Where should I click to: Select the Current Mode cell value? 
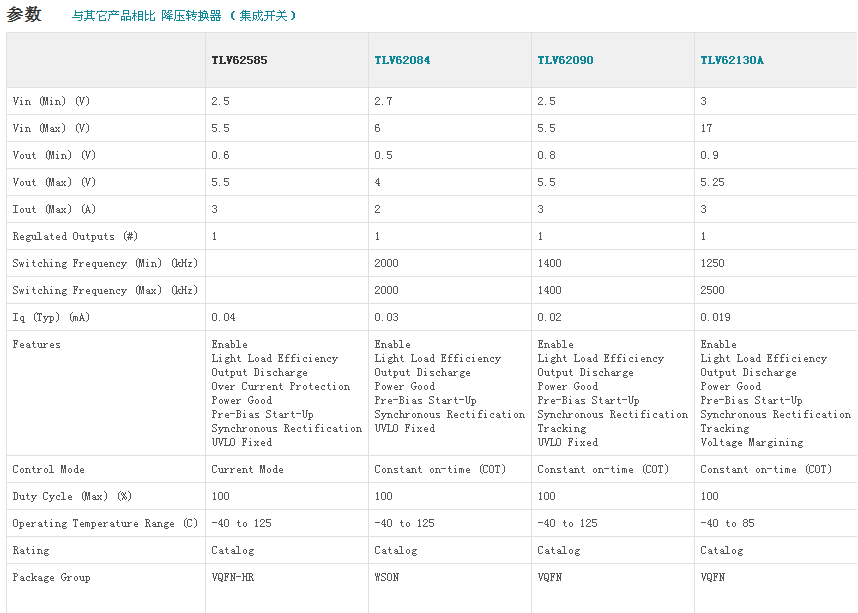tap(247, 469)
